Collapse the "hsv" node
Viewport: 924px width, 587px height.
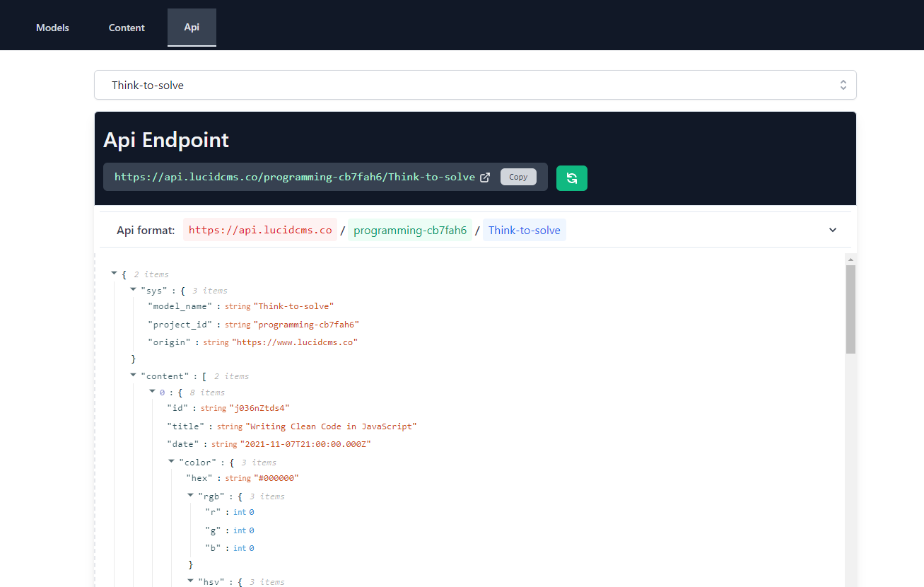click(190, 581)
